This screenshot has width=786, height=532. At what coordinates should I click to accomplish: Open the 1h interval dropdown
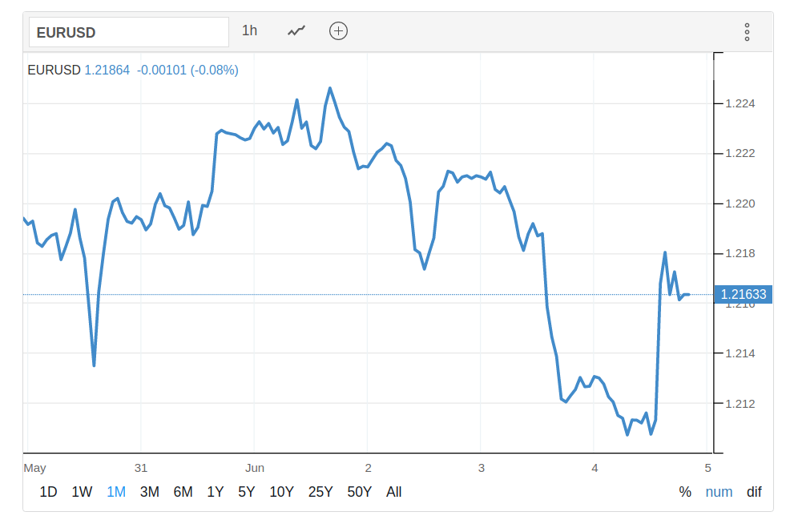[x=250, y=31]
